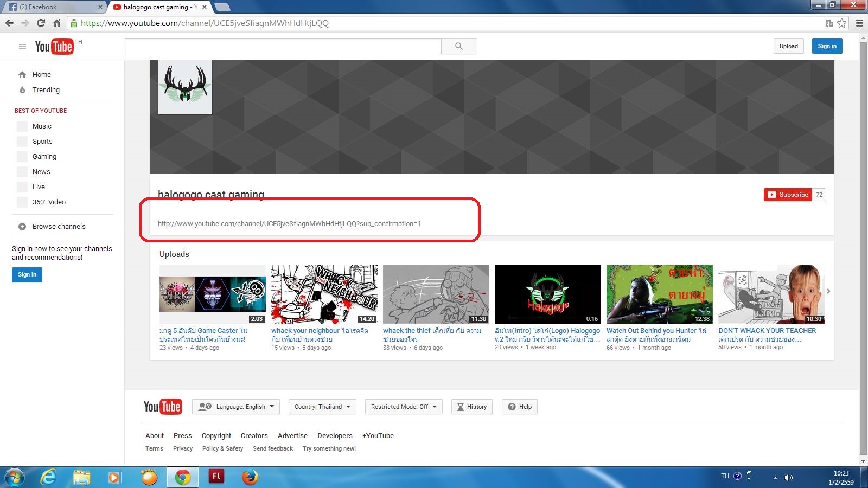The image size is (868, 488).
Task: Open the History button in footer
Action: 472,407
